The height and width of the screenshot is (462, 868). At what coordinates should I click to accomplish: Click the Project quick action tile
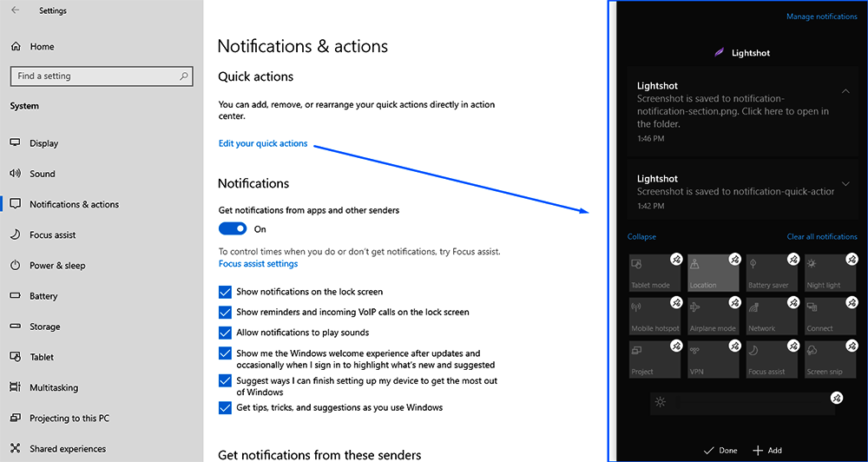tap(654, 360)
